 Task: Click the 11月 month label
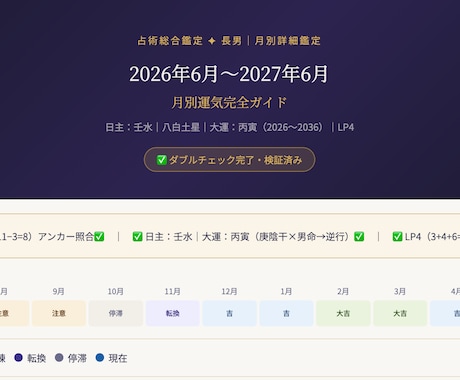172,292
